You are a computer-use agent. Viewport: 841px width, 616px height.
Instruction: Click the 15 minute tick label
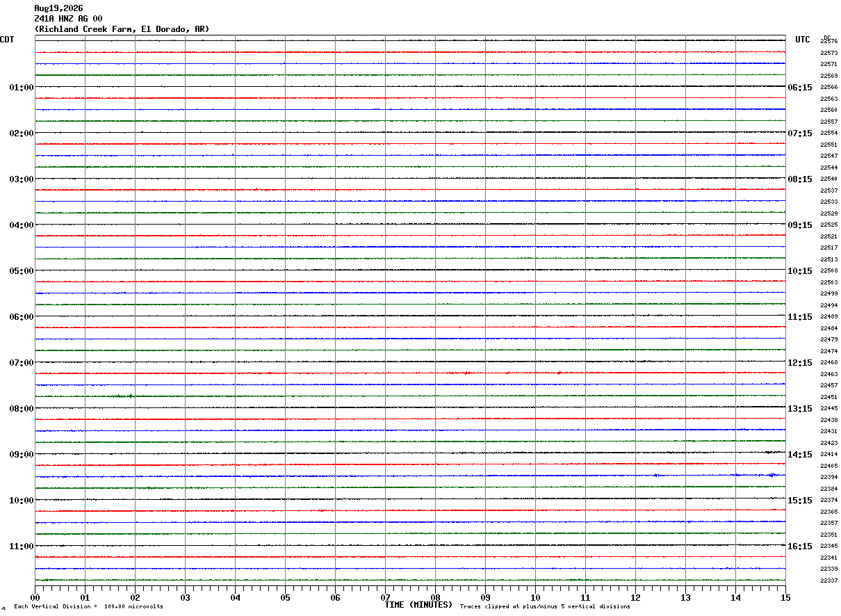[785, 597]
